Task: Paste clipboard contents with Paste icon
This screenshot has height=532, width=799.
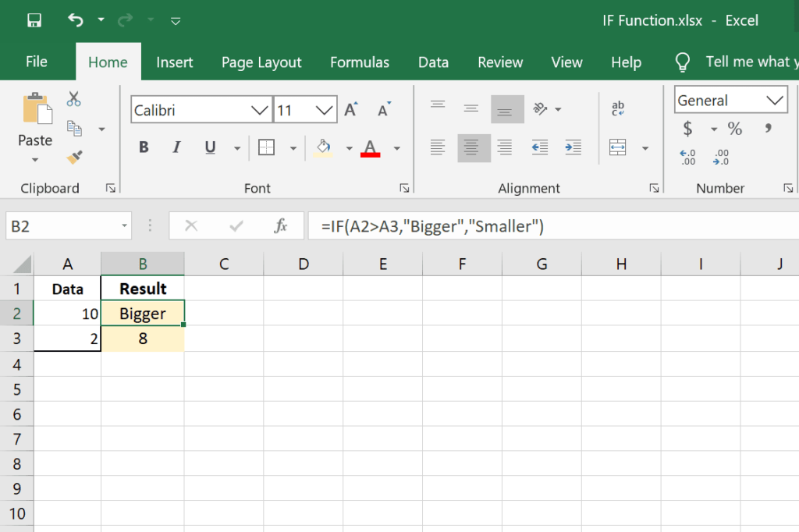Action: pyautogui.click(x=37, y=108)
